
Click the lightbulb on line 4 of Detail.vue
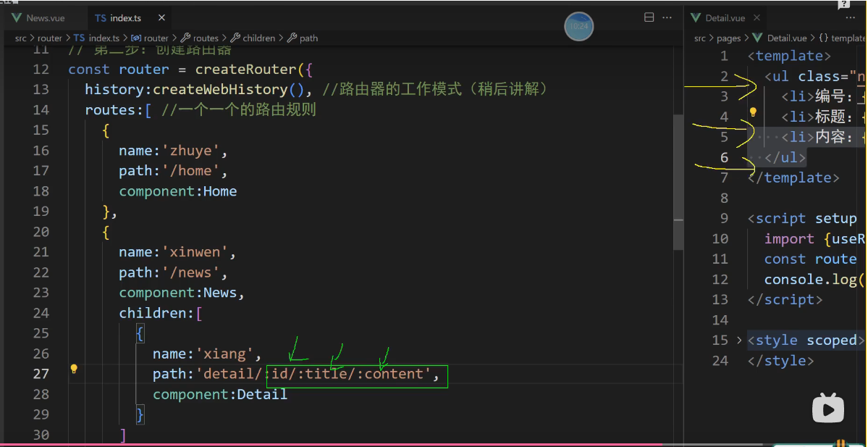(753, 112)
